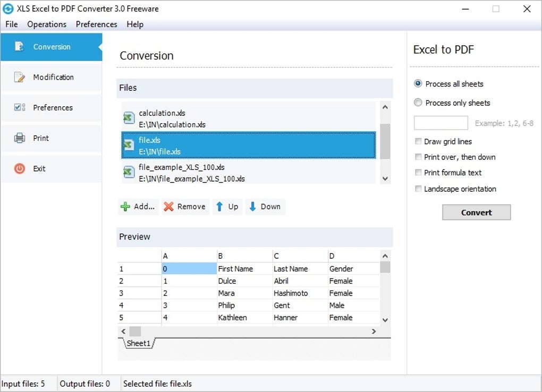Click the file list scrollbar thumb
The width and height of the screenshot is (542, 392).
tap(385, 141)
